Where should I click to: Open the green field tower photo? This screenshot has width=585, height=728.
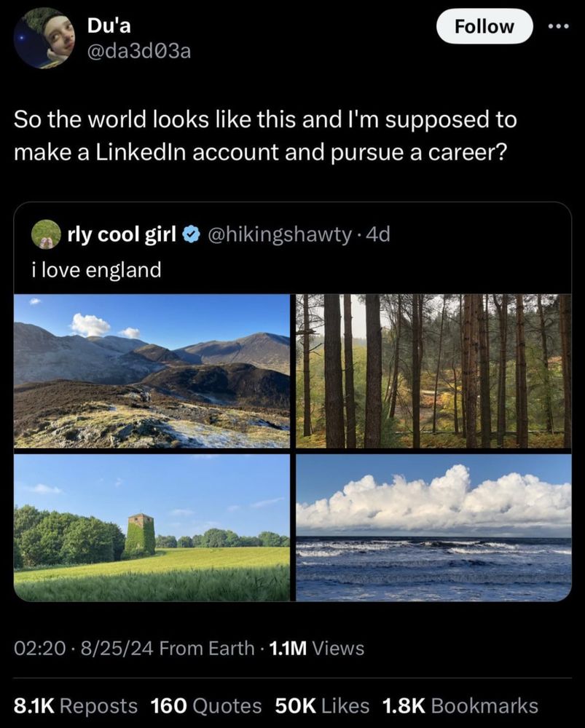[152, 528]
